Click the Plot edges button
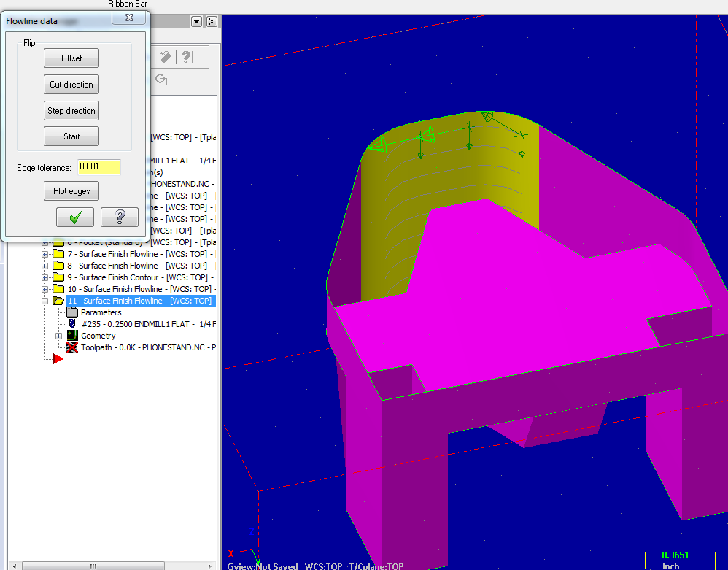The image size is (728, 570). (x=71, y=191)
